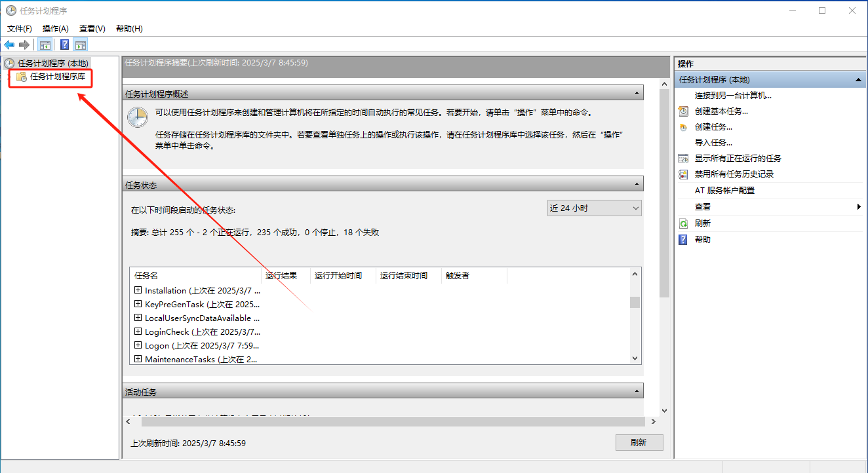Click the blue question mark help toolbar icon
The width and height of the screenshot is (868, 473).
coord(65,45)
